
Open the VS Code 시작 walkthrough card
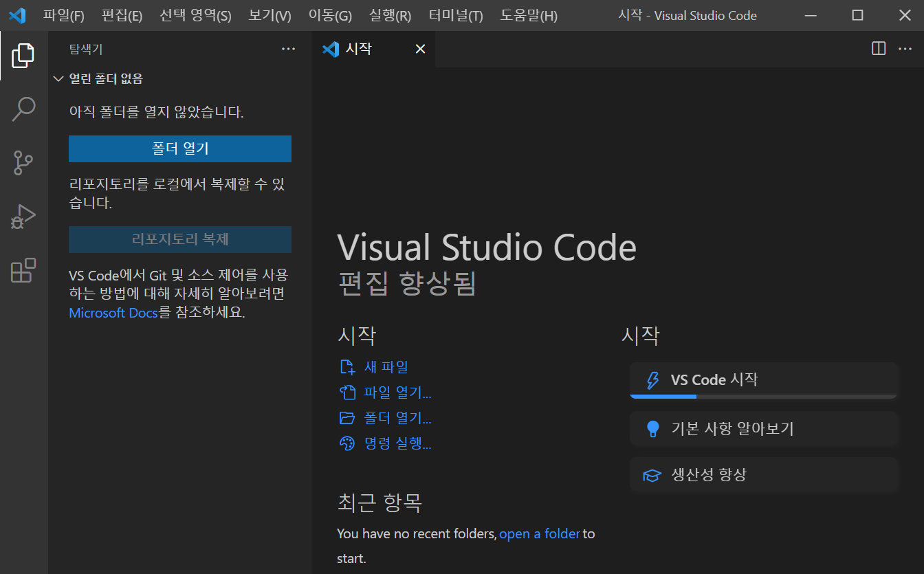pos(764,380)
